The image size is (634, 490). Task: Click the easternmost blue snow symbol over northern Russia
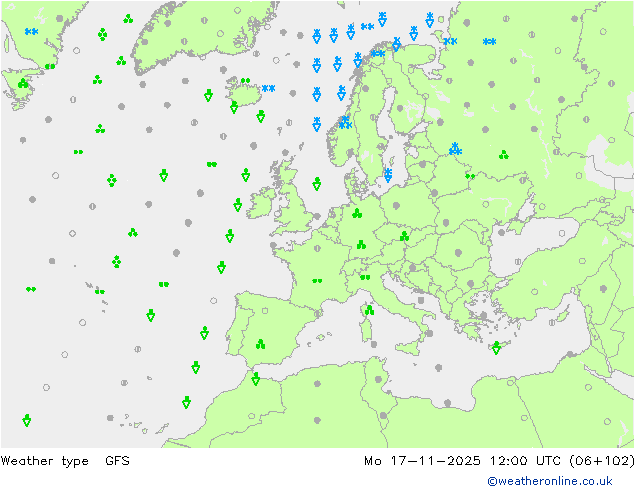(489, 41)
